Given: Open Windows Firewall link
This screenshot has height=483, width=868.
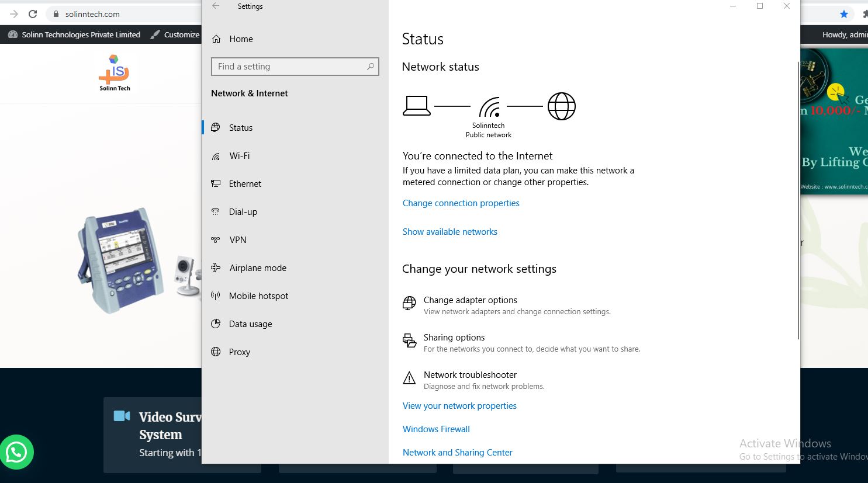Looking at the screenshot, I should [436, 429].
